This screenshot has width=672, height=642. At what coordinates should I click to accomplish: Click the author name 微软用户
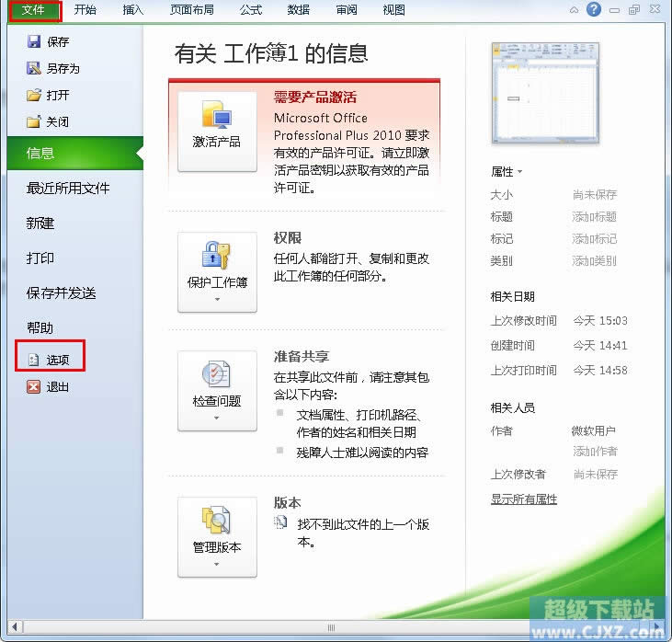point(594,431)
